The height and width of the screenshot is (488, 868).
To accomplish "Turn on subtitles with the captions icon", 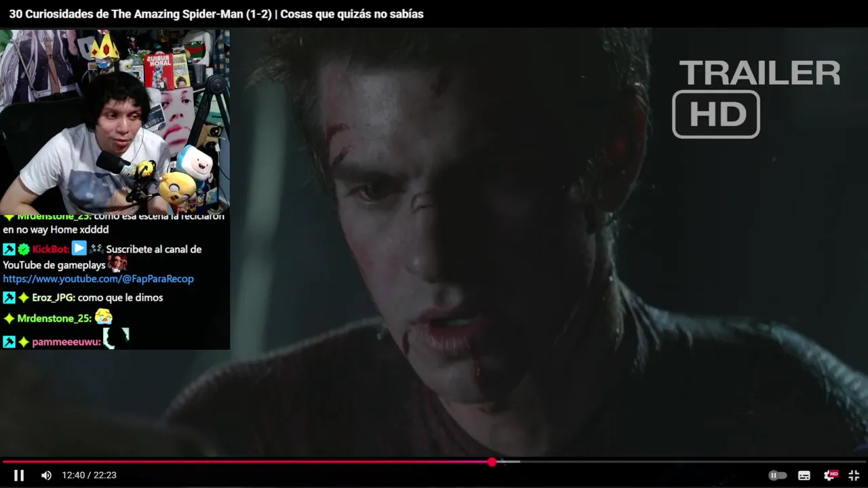I will (x=804, y=475).
